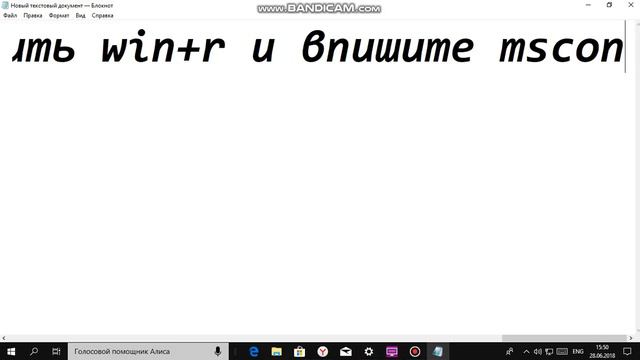Click the word "win+r" in the document
The image size is (640, 360).
pyautogui.click(x=163, y=47)
